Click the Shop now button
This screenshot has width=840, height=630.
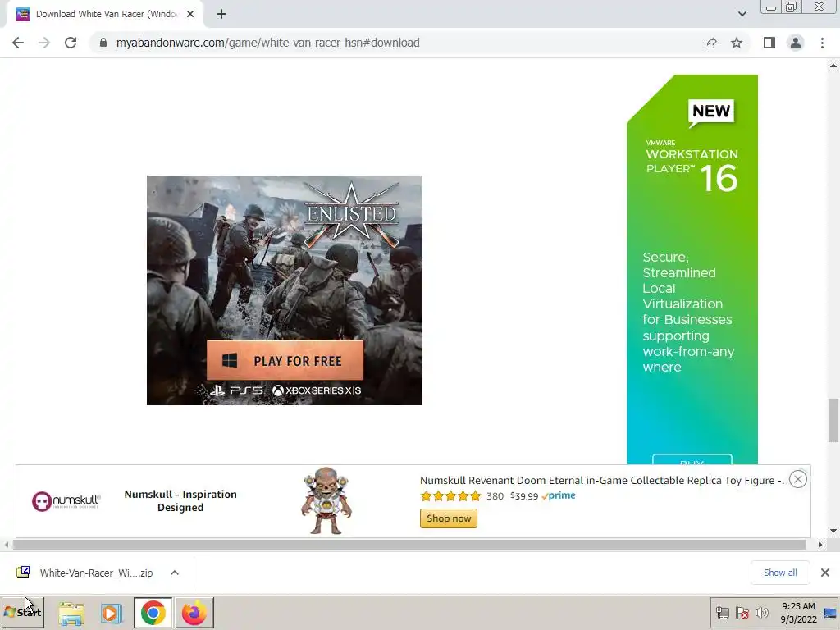(449, 518)
